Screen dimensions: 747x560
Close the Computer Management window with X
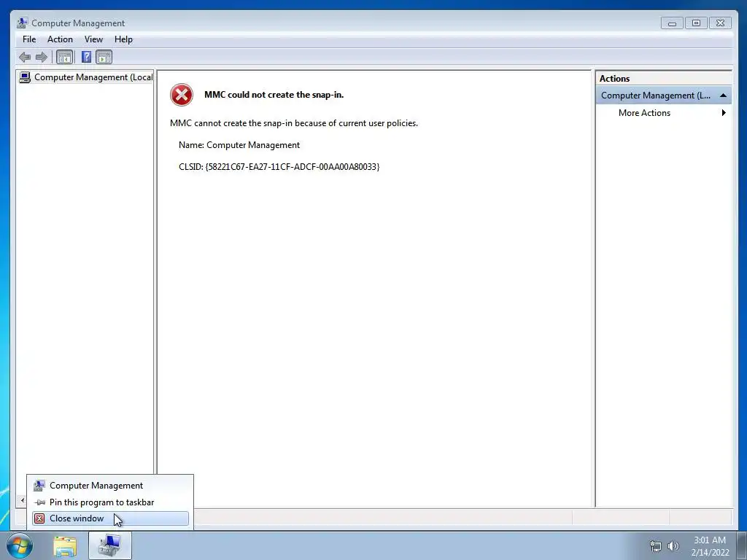click(720, 23)
